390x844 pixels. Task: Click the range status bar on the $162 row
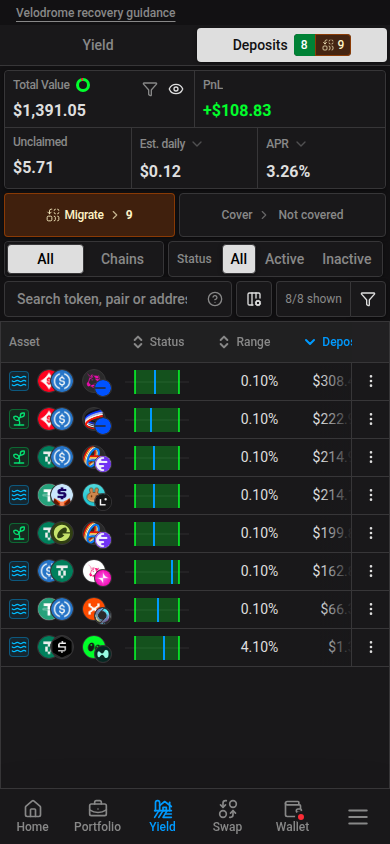(157, 572)
